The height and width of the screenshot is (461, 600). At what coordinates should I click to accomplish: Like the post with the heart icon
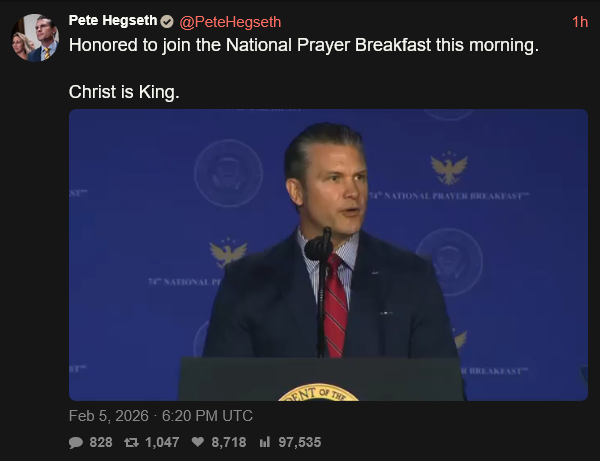tap(198, 442)
